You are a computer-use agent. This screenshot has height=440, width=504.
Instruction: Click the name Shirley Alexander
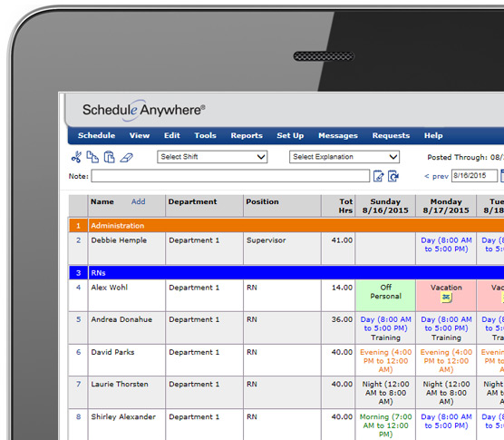click(x=123, y=416)
